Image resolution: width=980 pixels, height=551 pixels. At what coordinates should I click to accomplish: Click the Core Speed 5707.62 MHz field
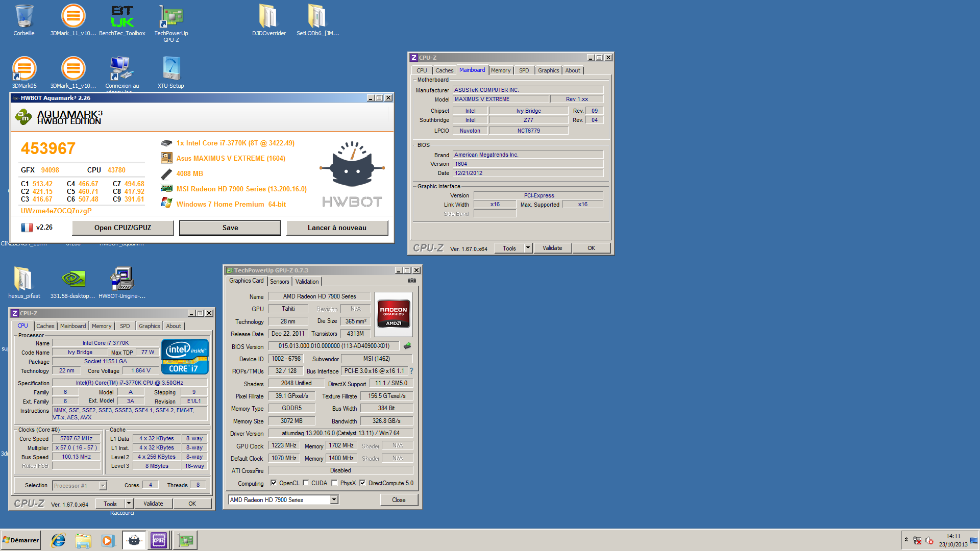(x=76, y=438)
